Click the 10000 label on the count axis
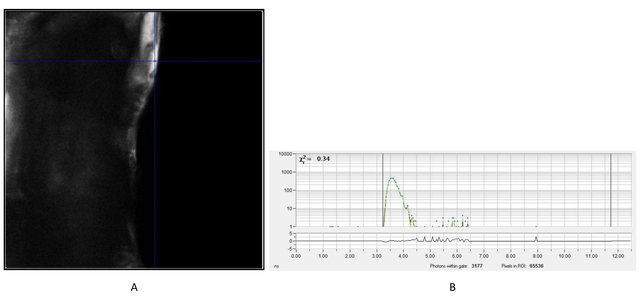 tap(285, 154)
